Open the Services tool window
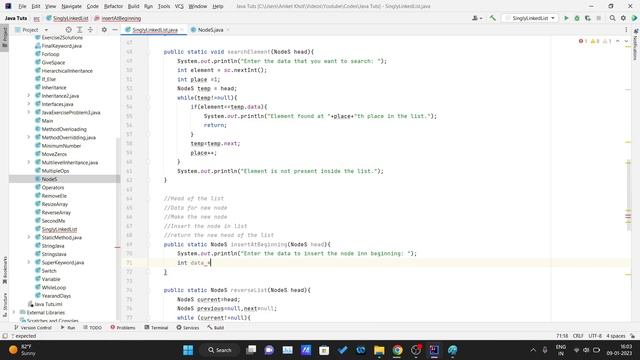The image size is (640, 360). [x=188, y=327]
